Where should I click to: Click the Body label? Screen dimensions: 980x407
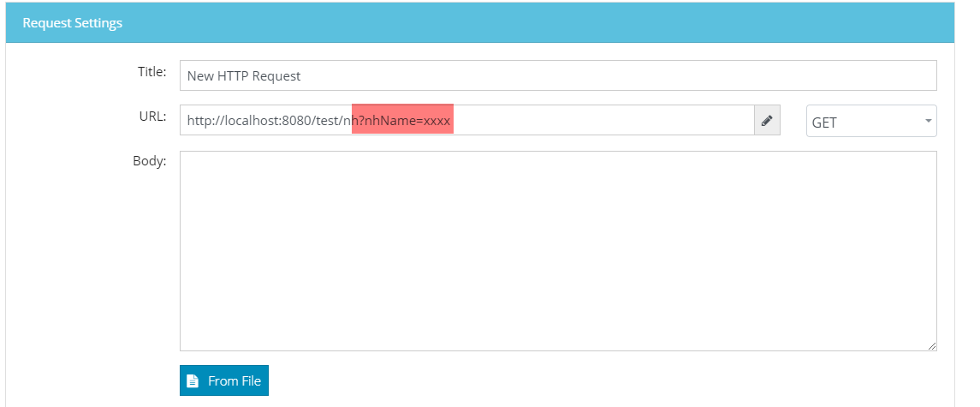pyautogui.click(x=150, y=161)
